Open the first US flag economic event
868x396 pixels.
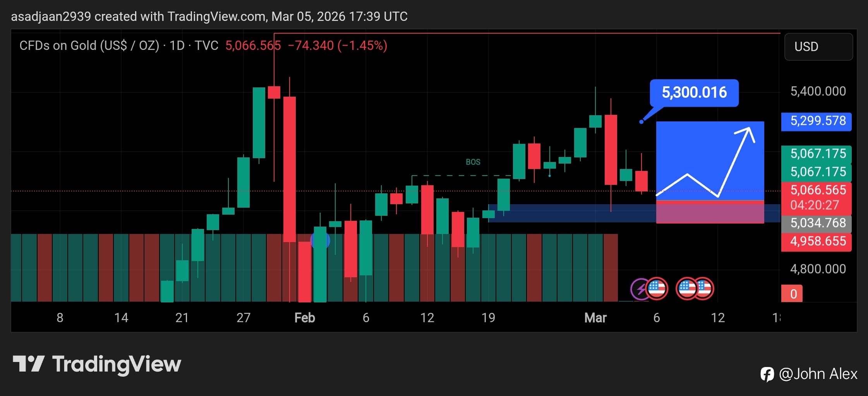(x=657, y=288)
